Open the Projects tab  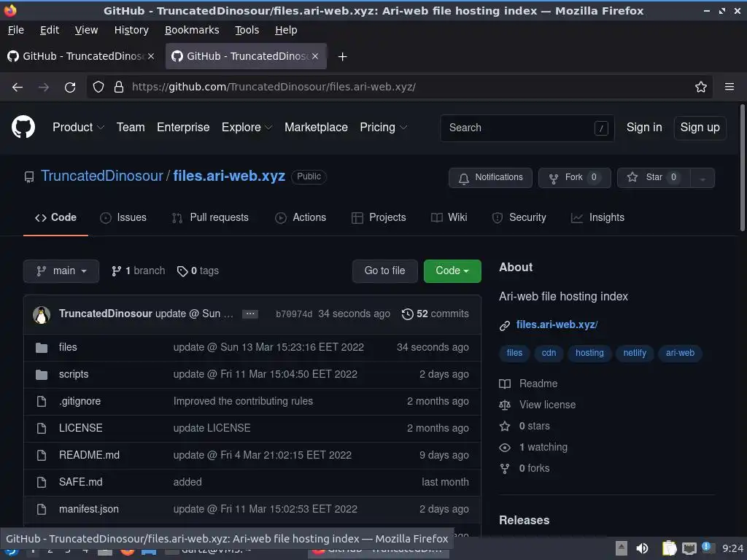379,217
